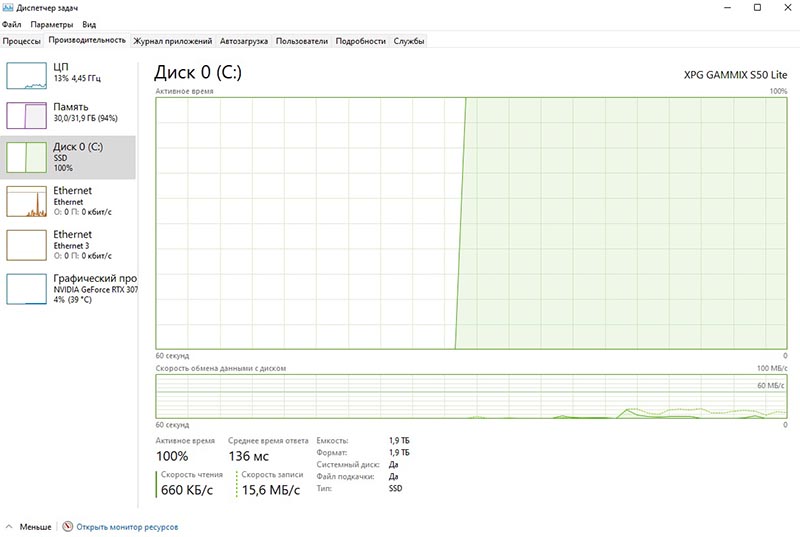Select the Память memory graph thumbnail
Viewport: 800px width, 537px height.
pyautogui.click(x=27, y=116)
